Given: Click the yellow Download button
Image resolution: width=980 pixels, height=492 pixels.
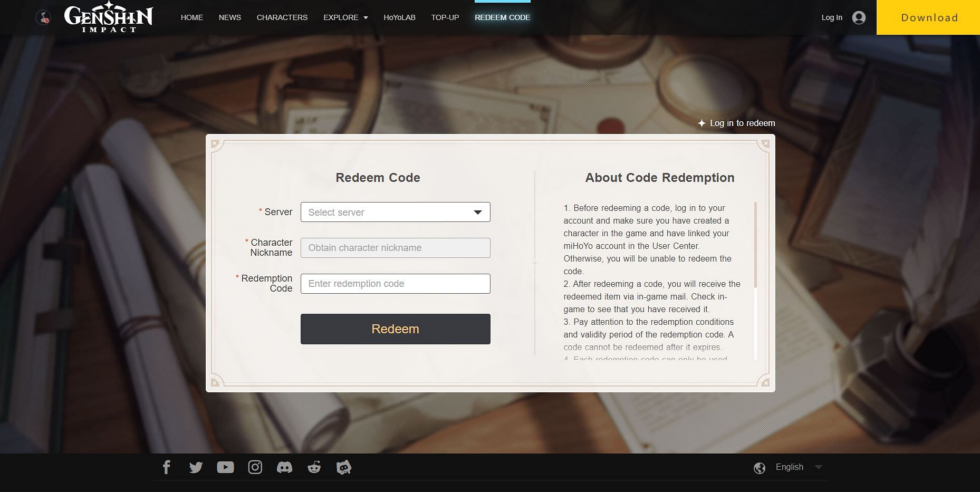Looking at the screenshot, I should coord(928,17).
